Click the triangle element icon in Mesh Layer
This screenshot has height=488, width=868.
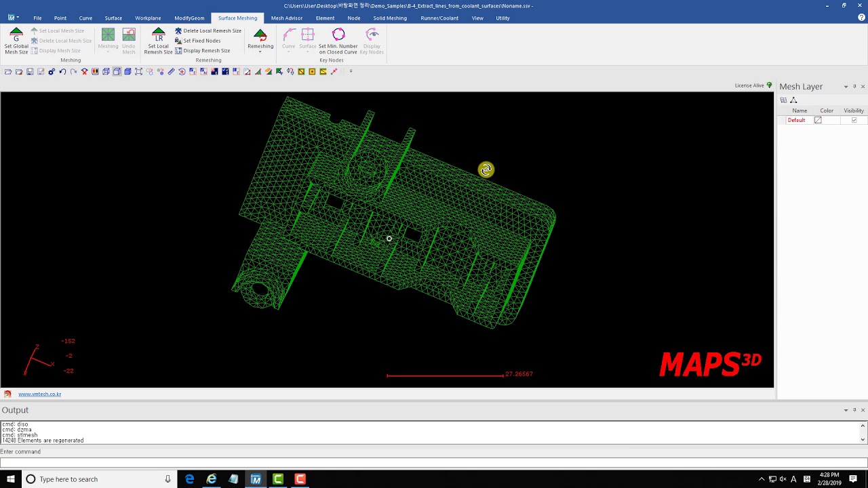coord(793,100)
